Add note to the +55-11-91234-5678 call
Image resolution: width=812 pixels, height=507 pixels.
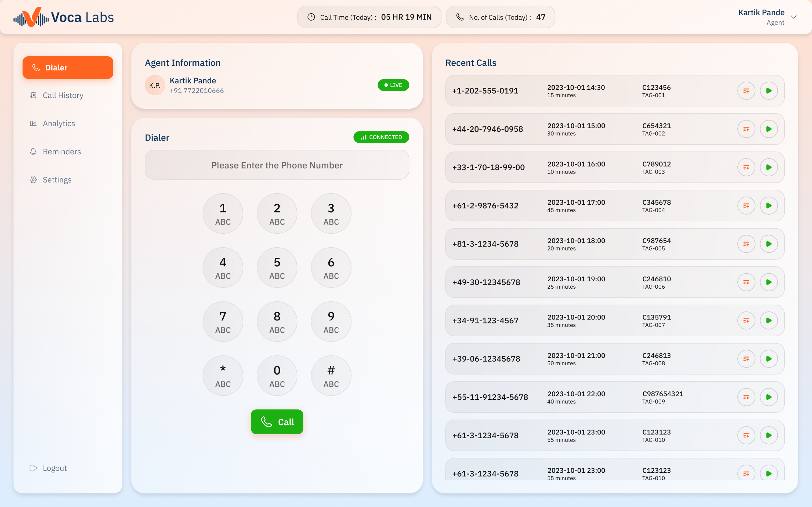pyautogui.click(x=746, y=397)
